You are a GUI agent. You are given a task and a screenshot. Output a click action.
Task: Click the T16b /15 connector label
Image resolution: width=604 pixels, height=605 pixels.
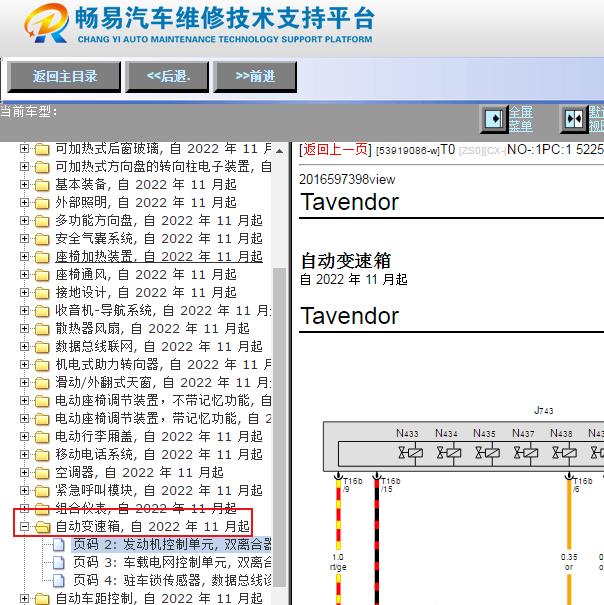[x=390, y=485]
